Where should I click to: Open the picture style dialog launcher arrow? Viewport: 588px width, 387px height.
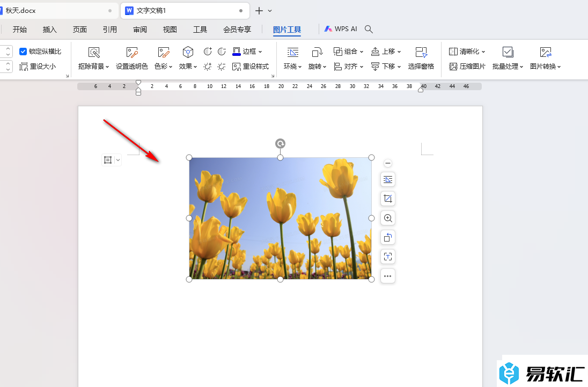click(273, 76)
